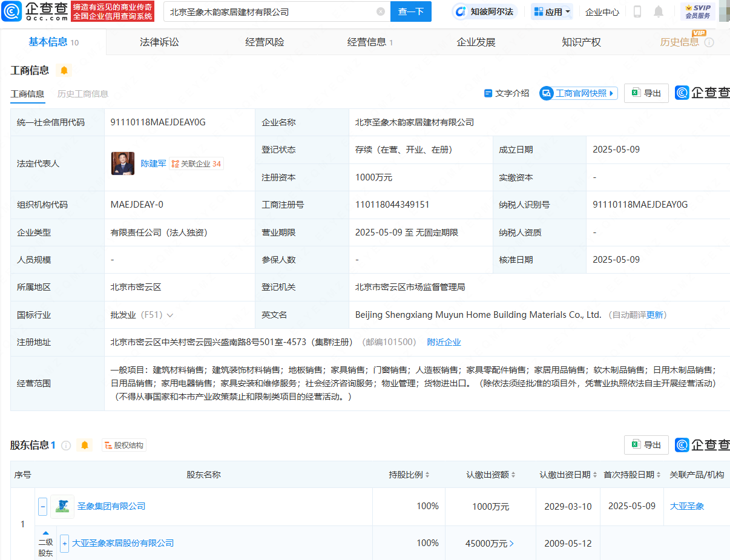Clear the search box text
730x560 pixels.
tap(380, 12)
